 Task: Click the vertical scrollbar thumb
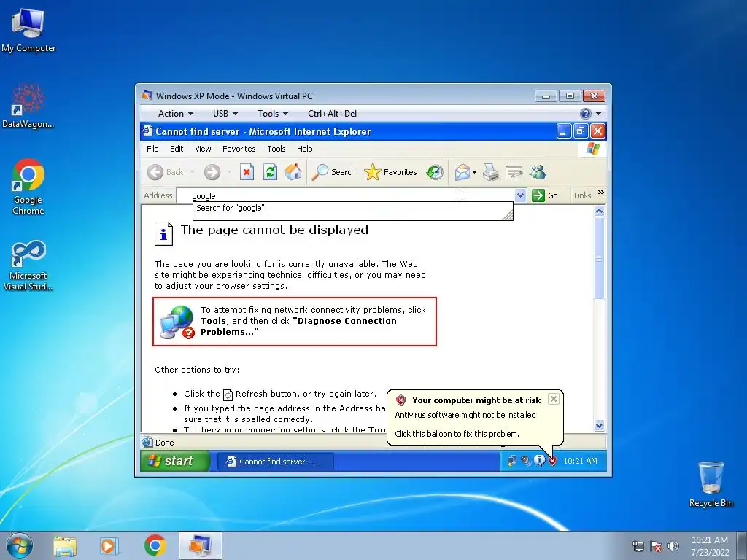[x=600, y=259]
